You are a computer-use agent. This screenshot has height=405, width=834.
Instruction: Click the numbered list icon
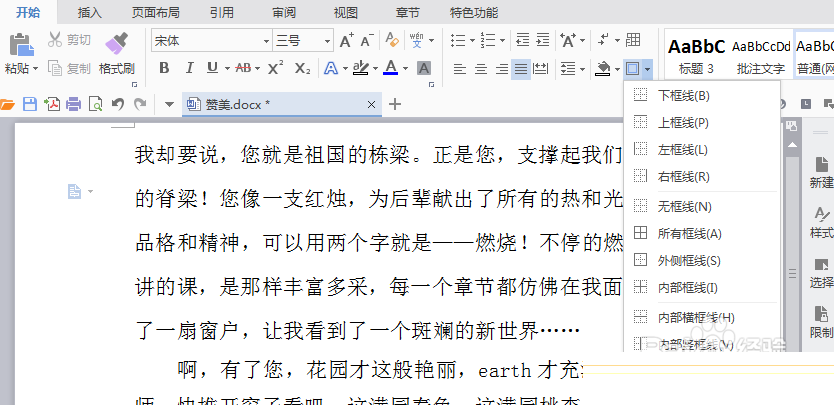tap(488, 40)
